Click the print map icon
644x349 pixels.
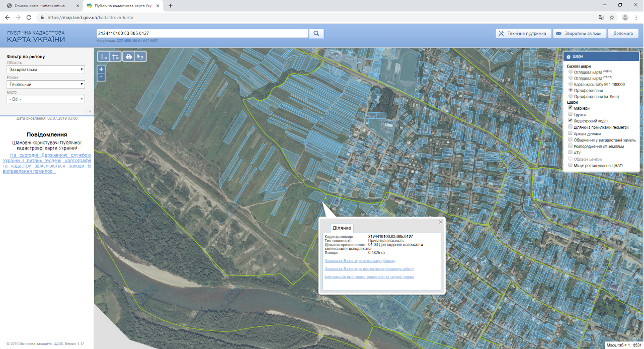pos(129,57)
